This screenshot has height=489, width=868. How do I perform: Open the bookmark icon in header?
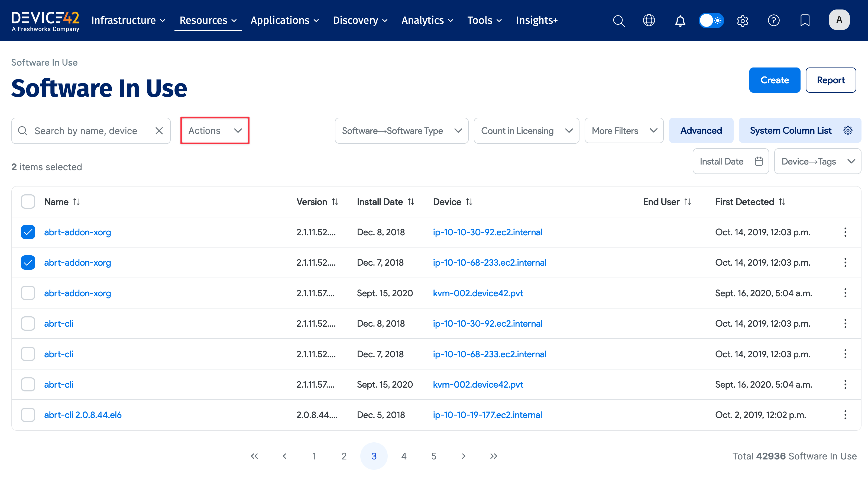pyautogui.click(x=805, y=21)
